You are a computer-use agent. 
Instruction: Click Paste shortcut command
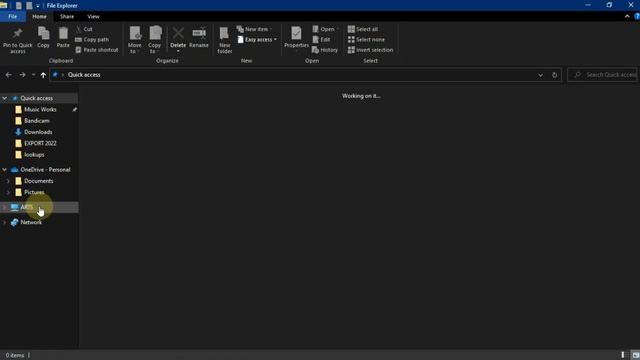coord(97,50)
